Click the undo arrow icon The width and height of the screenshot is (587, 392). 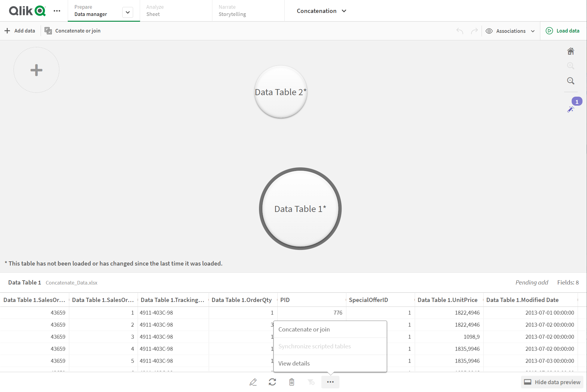(x=460, y=30)
